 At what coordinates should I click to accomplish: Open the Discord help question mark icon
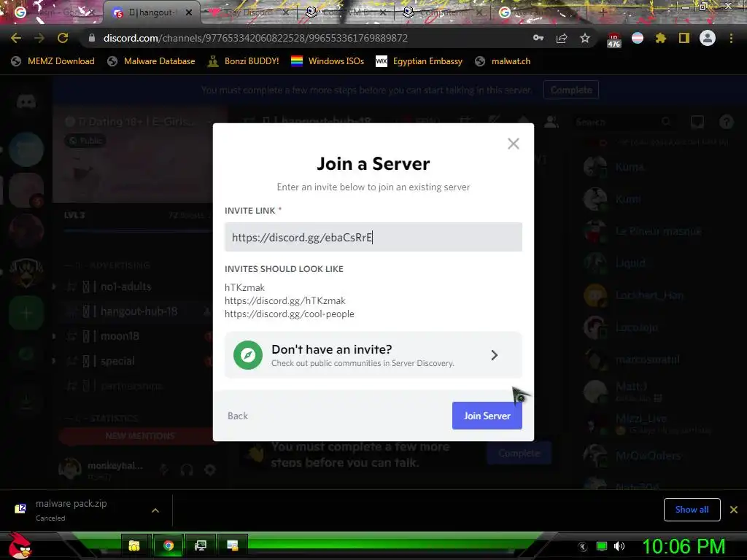tap(726, 122)
